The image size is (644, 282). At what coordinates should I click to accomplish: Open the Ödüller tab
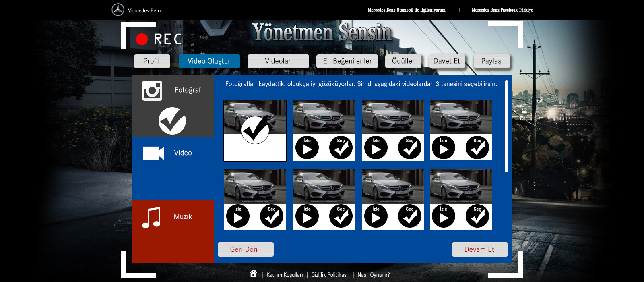[x=403, y=61]
